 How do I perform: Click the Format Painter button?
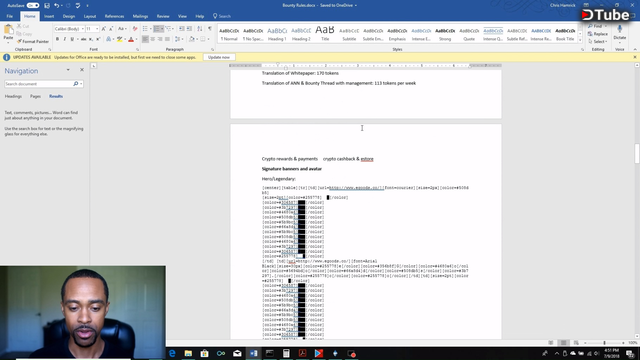(33, 42)
